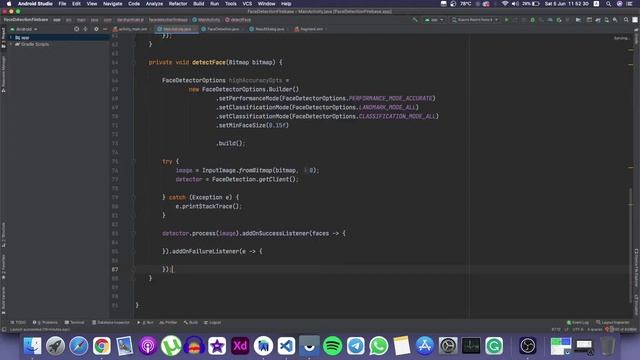Open the Edit menu
The width and height of the screenshot is (640, 360).
coord(76,4)
